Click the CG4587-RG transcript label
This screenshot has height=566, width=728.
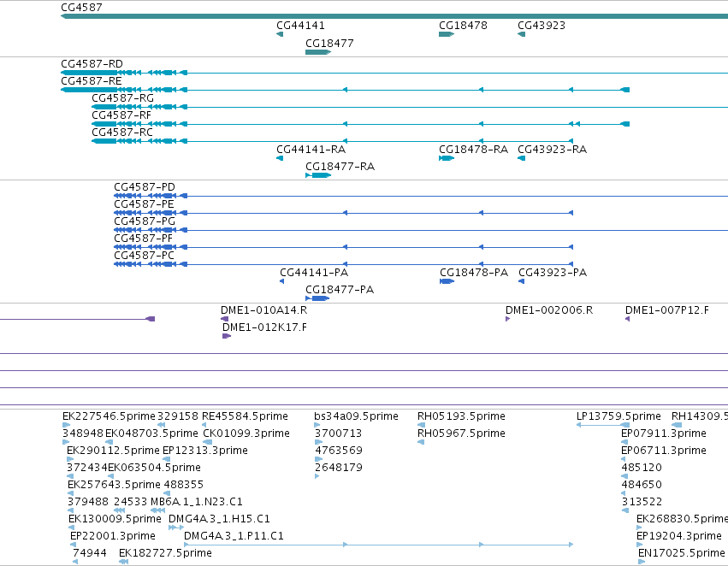[122, 98]
